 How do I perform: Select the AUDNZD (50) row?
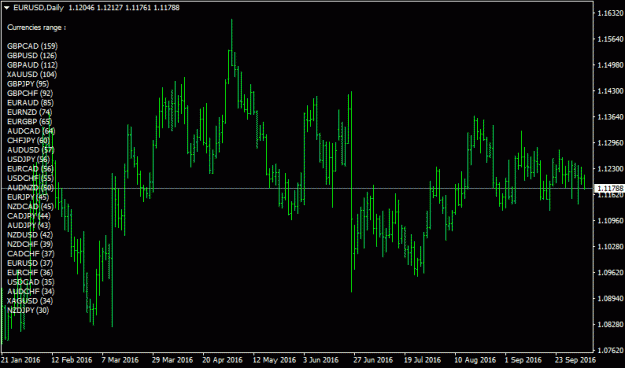coord(30,188)
